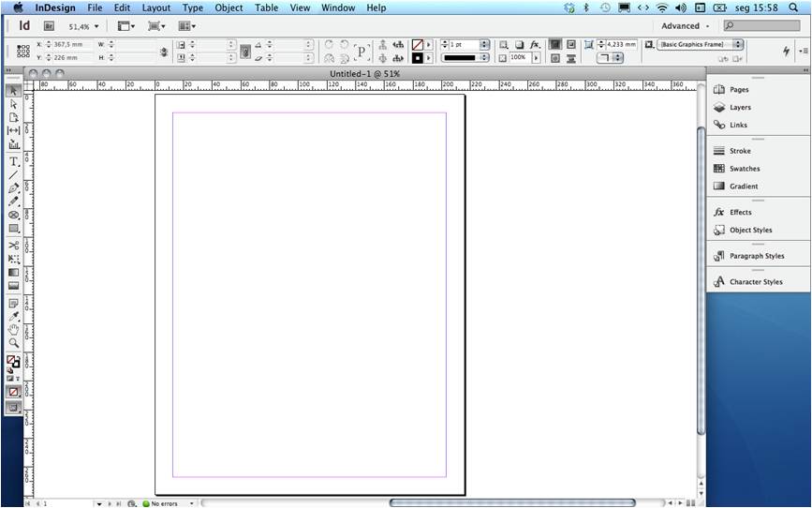812x508 pixels.
Task: Select the Rectangle tool
Action: pyautogui.click(x=13, y=228)
